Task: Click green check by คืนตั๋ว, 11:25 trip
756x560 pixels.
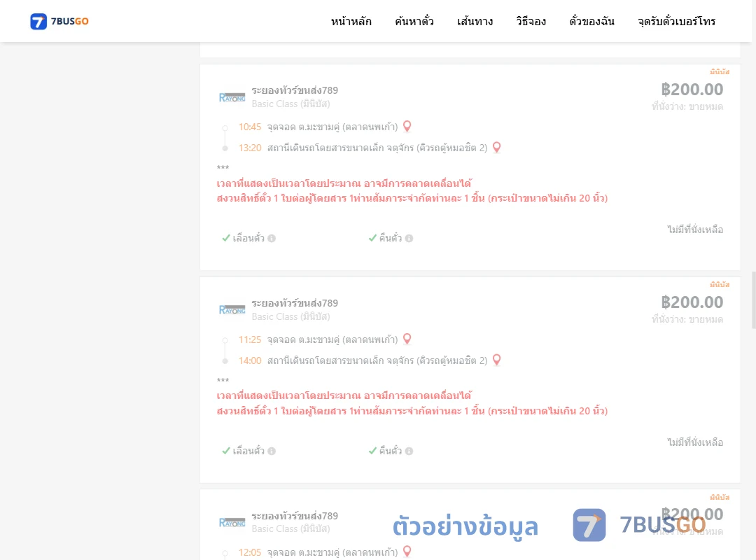Action: (372, 451)
